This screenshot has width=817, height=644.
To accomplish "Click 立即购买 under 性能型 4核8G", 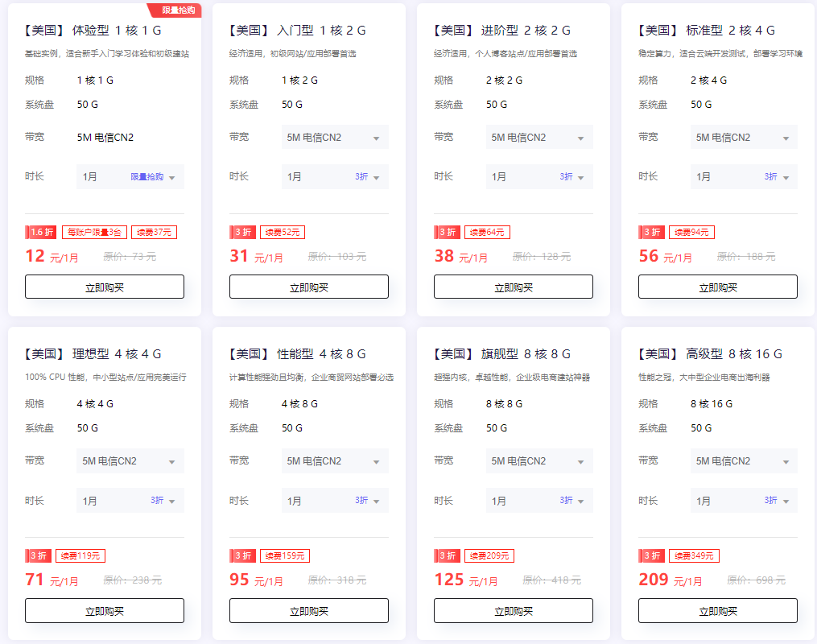I will point(309,611).
